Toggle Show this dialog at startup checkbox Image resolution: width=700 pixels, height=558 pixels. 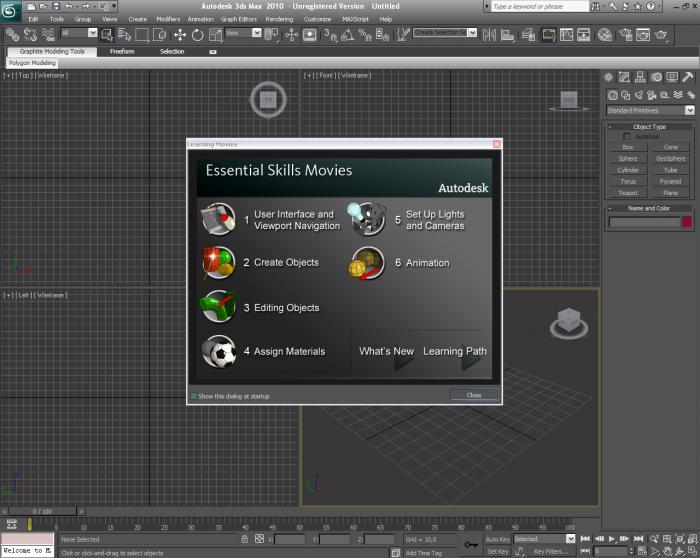[x=194, y=396]
